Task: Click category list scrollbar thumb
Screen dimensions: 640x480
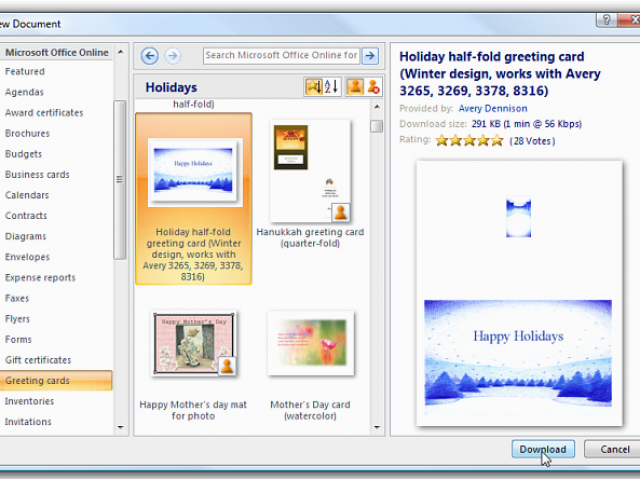Action: [x=120, y=180]
